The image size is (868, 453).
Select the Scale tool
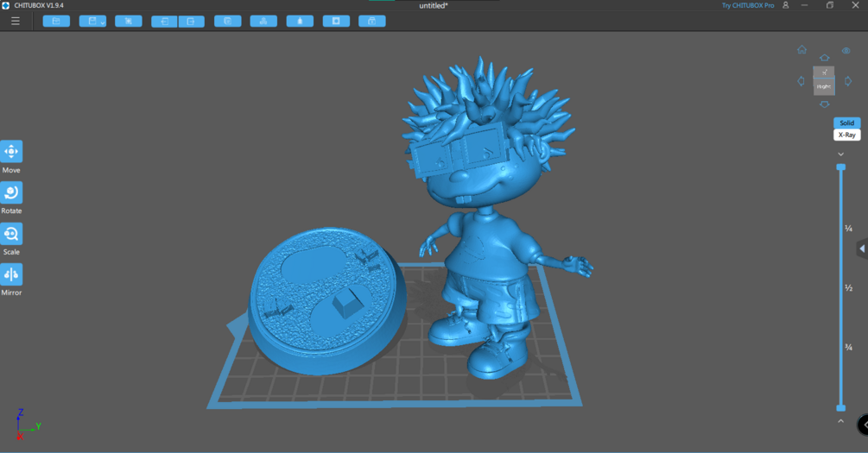pyautogui.click(x=11, y=234)
